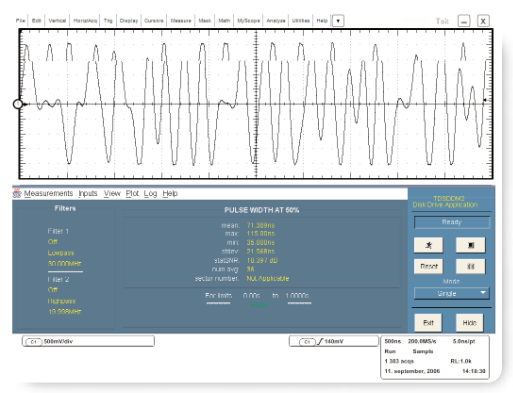Image resolution: width=513 pixels, height=393 pixels.
Task: Click the max pulse width value
Action: point(261,234)
